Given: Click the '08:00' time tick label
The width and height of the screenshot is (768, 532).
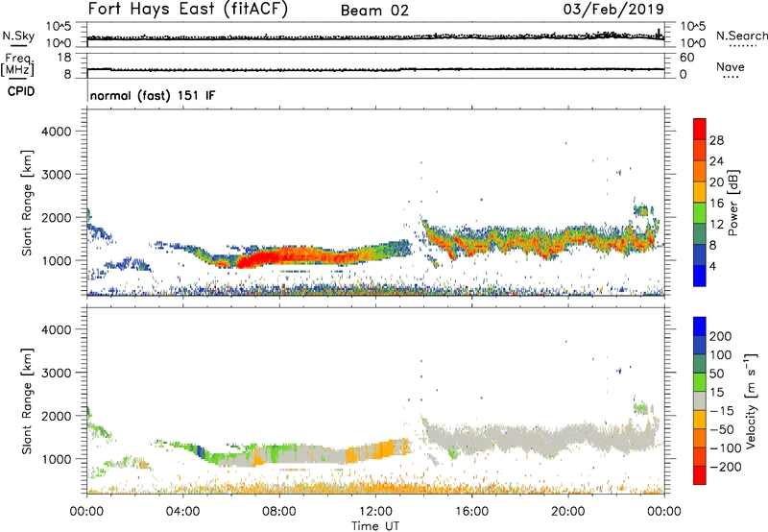Looking at the screenshot, I should tap(279, 512).
